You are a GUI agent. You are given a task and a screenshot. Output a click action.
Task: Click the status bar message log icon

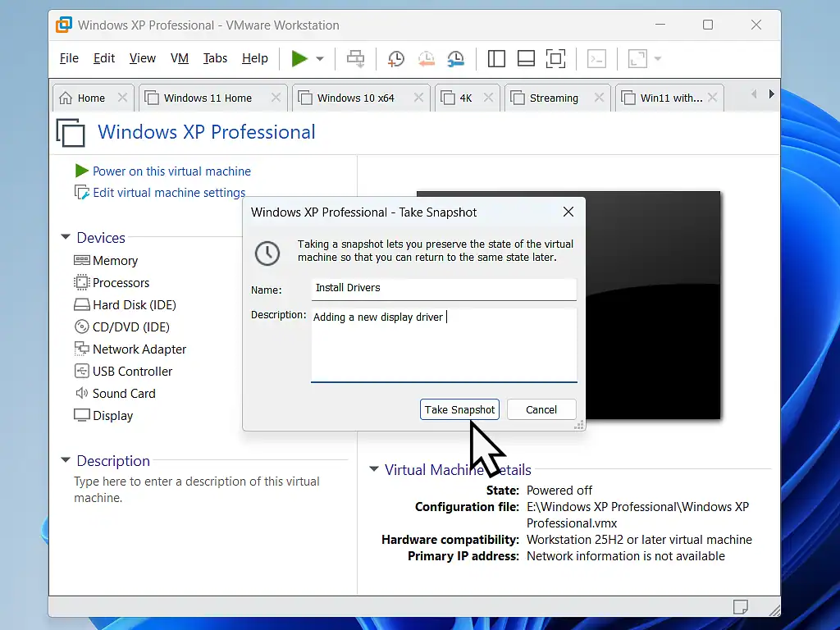741,607
